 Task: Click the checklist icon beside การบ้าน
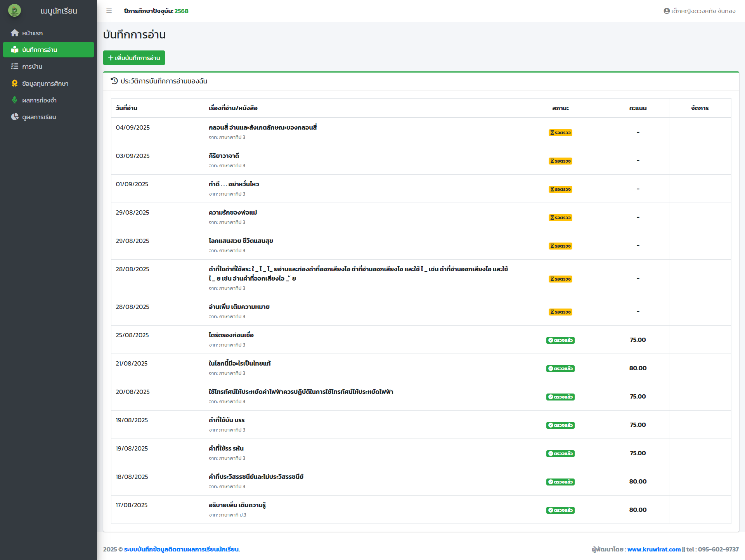coord(15,66)
